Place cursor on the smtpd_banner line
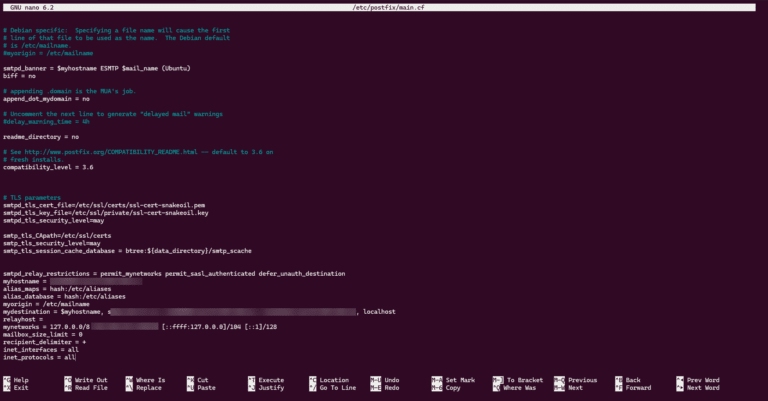Viewport: 768px width, 401px height. click(97, 69)
